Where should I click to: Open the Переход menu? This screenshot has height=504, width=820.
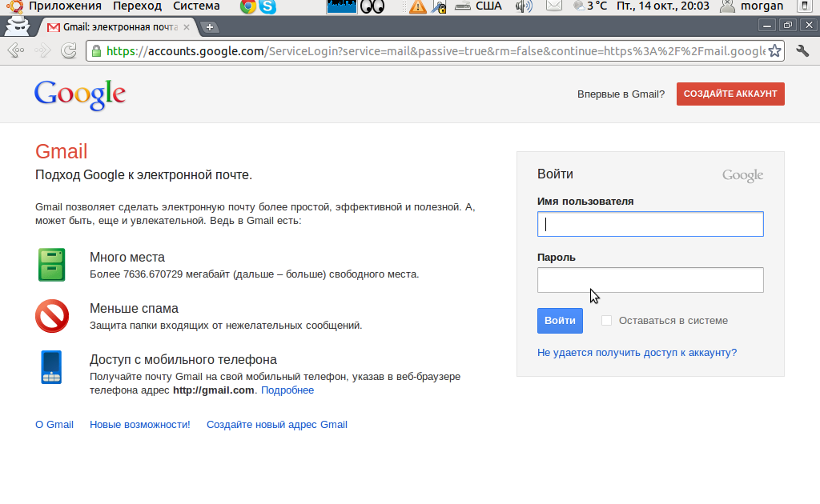click(x=137, y=6)
